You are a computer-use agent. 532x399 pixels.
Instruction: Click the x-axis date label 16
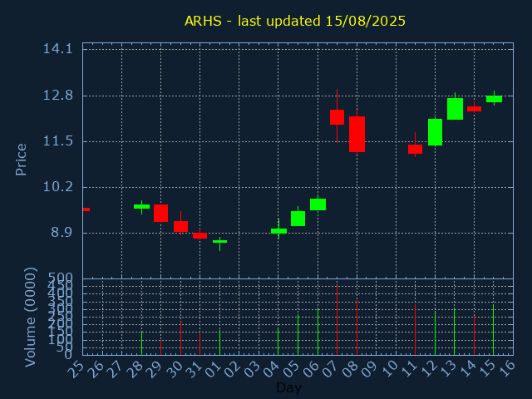coord(506,369)
